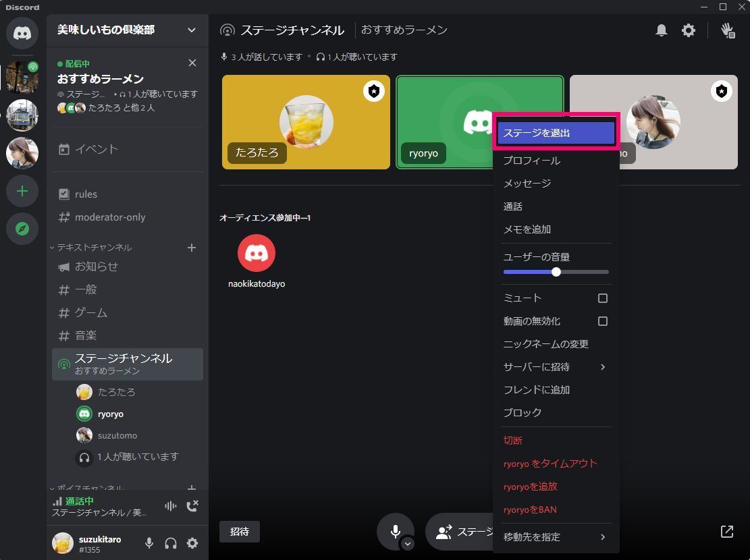Image resolution: width=750 pixels, height=560 pixels.
Task: Expand the 美味しいもの倶楽部 server menu
Action: tap(127, 30)
